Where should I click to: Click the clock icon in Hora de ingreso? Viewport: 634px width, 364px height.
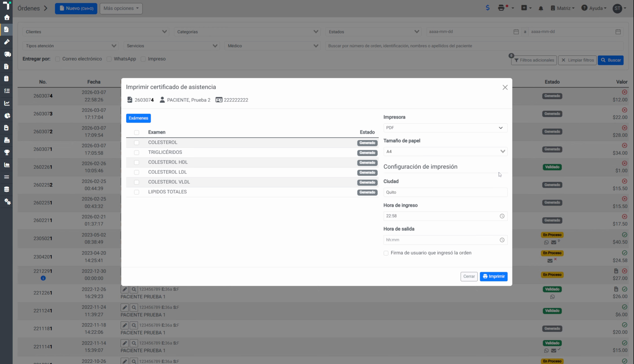coord(502,216)
